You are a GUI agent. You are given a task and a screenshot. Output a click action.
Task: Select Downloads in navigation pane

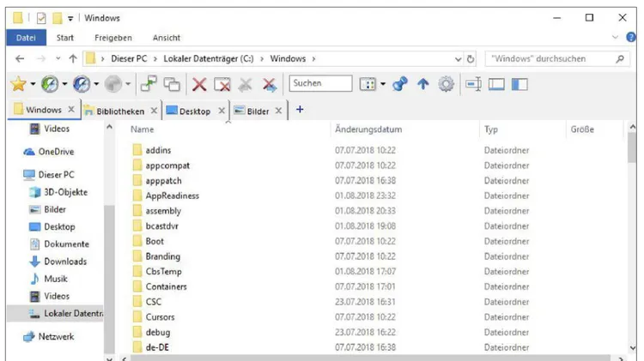(65, 262)
